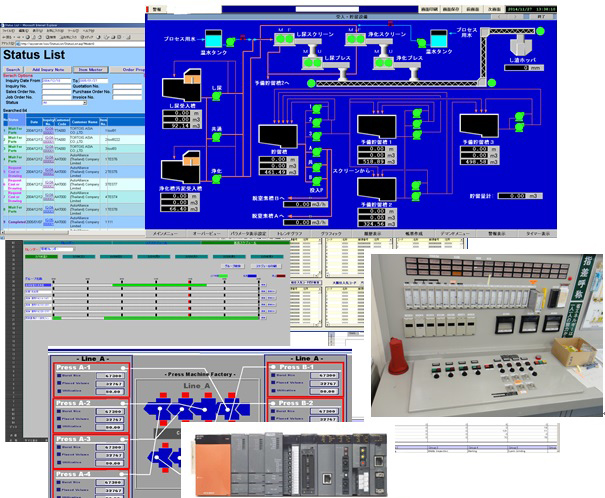The width and height of the screenshot is (605, 498).
Task: Click the green pump icon labeled L尿
Action: click(x=217, y=96)
